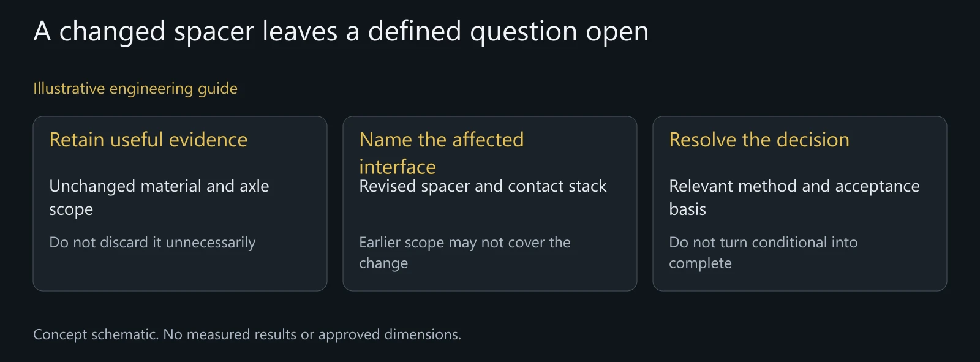The image size is (980, 362).
Task: Click the Concept schematic footer disclaimer
Action: (247, 334)
